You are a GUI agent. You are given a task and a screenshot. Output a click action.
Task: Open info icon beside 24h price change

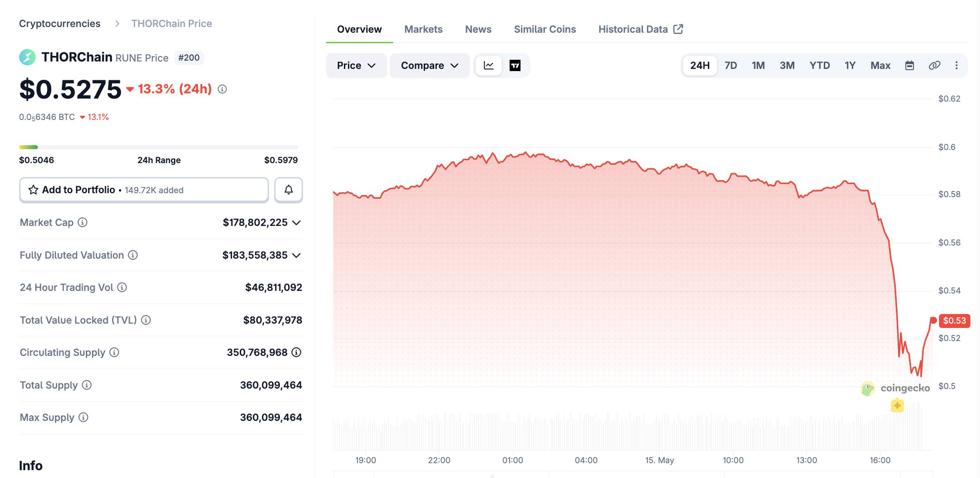pos(222,89)
